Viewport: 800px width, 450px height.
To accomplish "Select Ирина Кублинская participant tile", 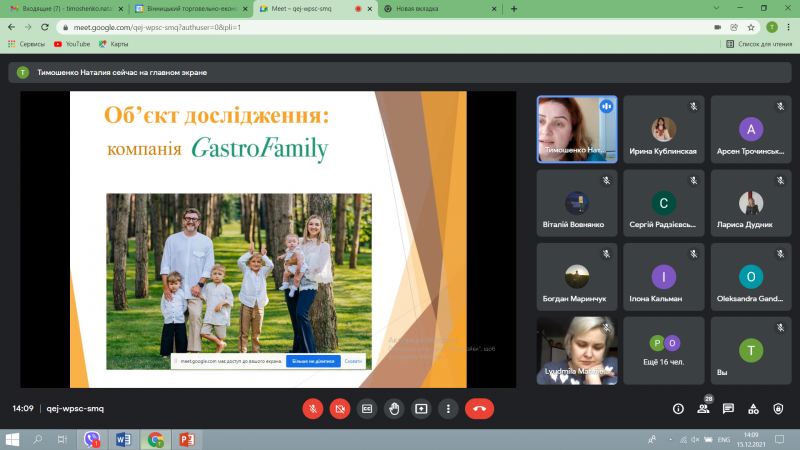I will [x=664, y=129].
